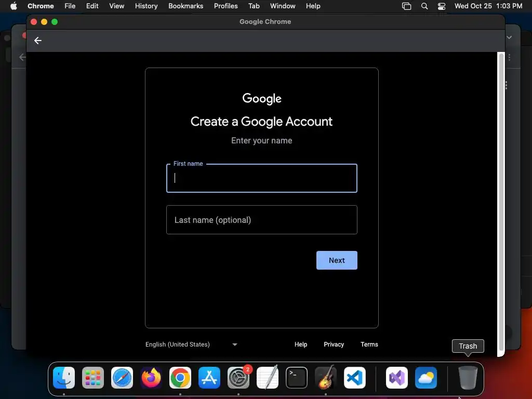The width and height of the screenshot is (532, 399).
Task: Open Launchpad from the dock
Action: (x=93, y=378)
